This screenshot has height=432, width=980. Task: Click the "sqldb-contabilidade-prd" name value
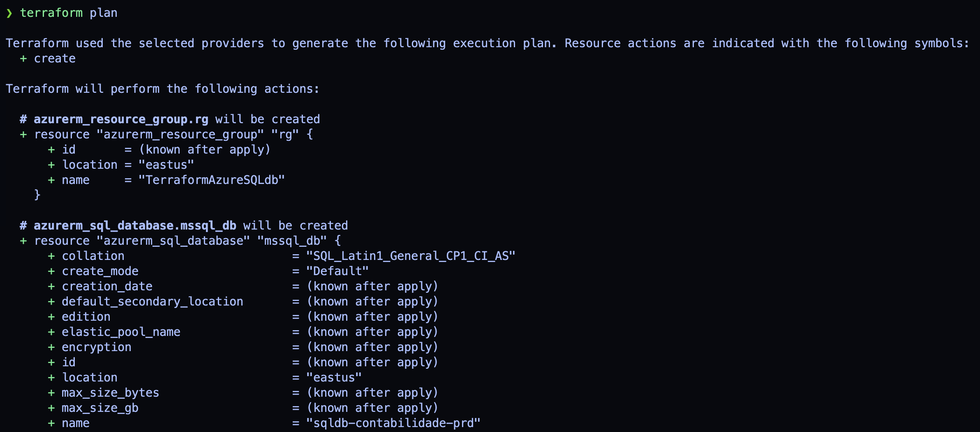click(393, 423)
